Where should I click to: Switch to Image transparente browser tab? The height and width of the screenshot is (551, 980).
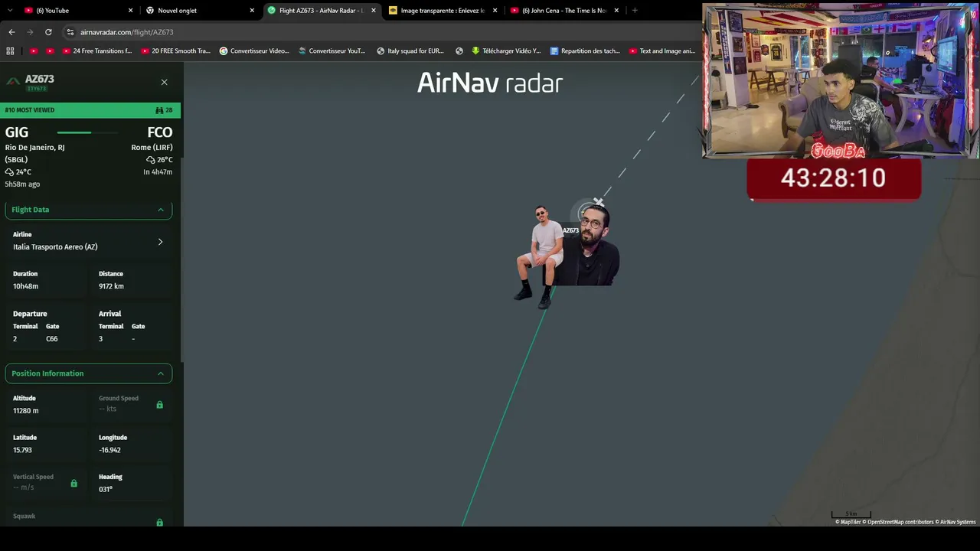click(443, 11)
